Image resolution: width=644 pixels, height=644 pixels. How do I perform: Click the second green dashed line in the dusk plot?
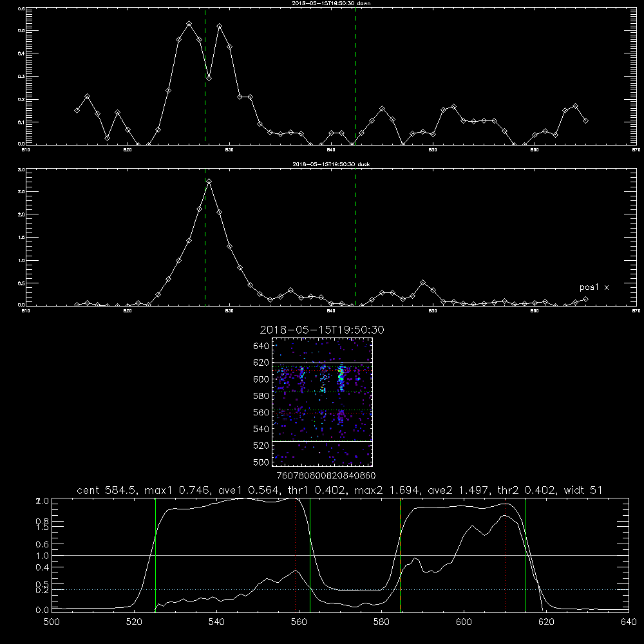point(355,237)
